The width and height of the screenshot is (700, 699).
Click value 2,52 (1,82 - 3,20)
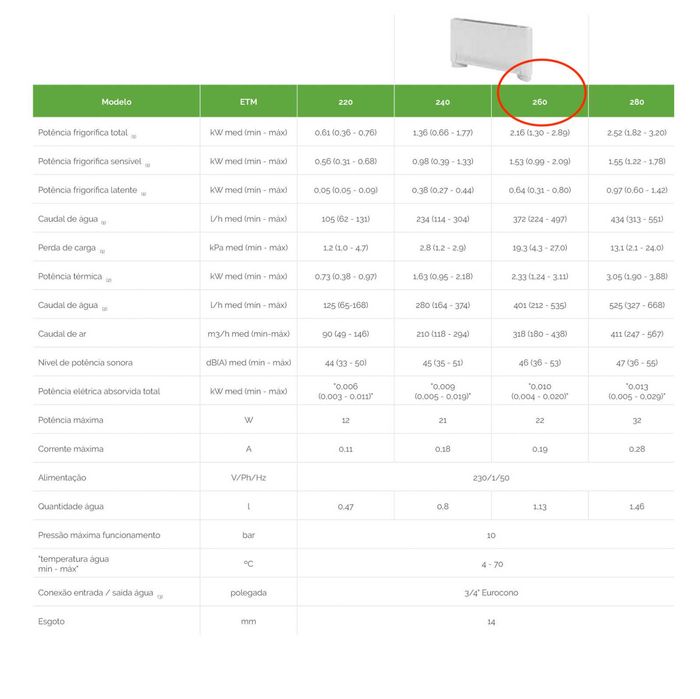637,133
